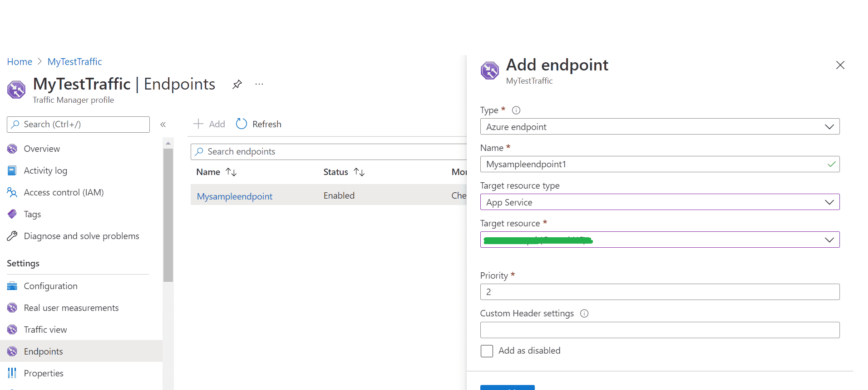Click the Custom Header settings info icon
Image resolution: width=868 pixels, height=390 pixels.
pos(584,313)
